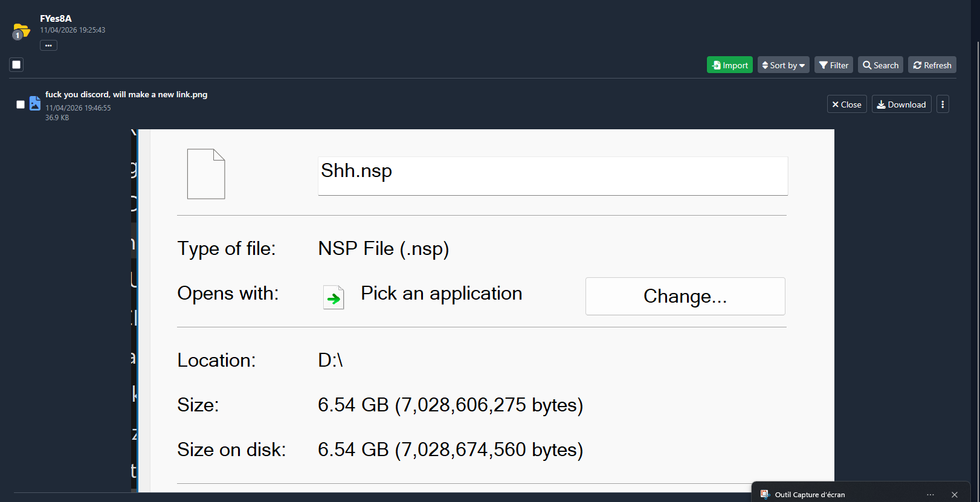Open the Filter option
The height and width of the screenshot is (502, 980).
[834, 65]
